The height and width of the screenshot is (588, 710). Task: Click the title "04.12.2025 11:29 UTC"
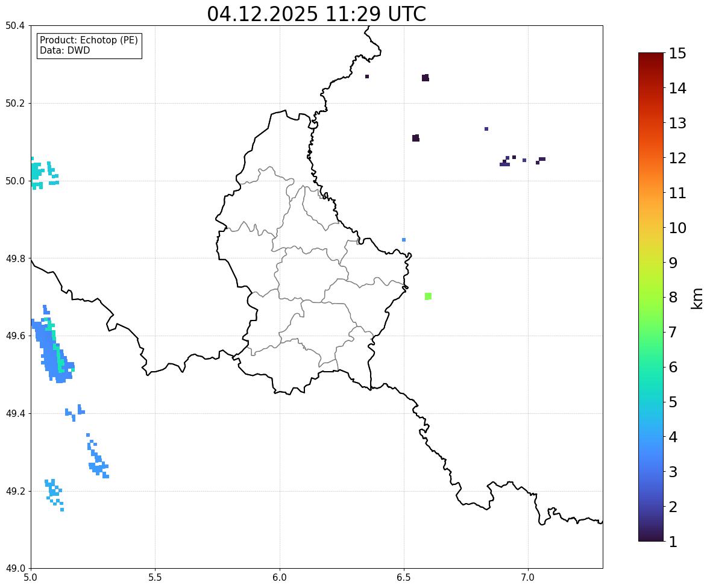pos(316,14)
